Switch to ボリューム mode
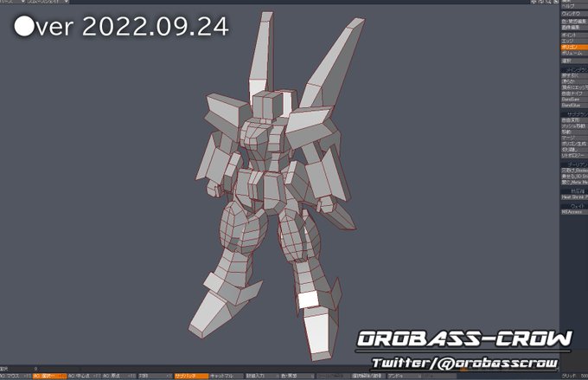This screenshot has width=588, height=380. coord(574,54)
